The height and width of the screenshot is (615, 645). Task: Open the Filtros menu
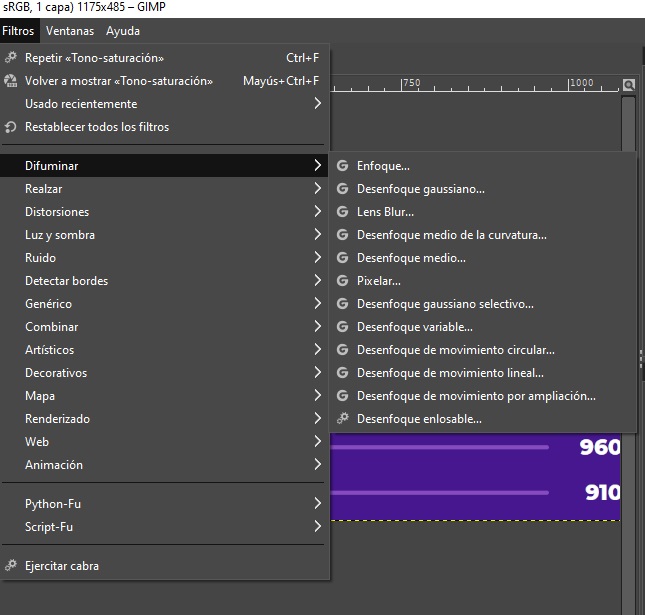[19, 31]
